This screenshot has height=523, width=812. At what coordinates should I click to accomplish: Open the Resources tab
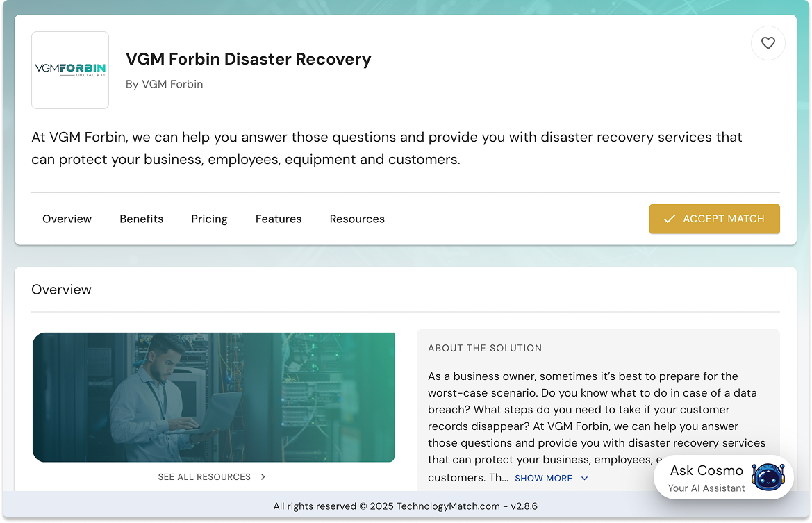(x=357, y=219)
